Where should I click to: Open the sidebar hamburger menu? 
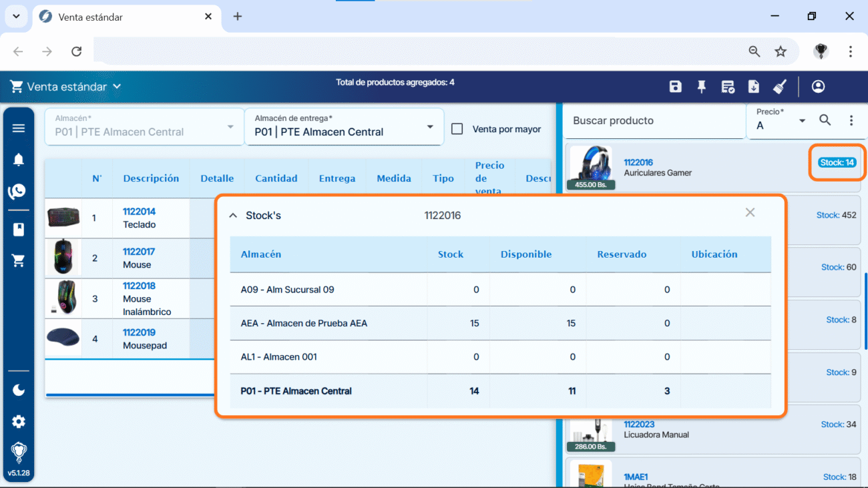tap(19, 128)
